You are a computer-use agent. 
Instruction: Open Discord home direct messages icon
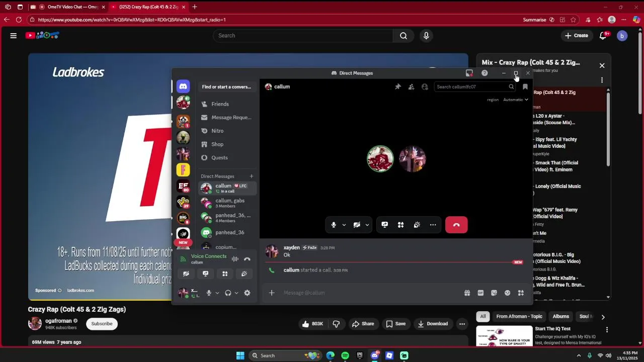183,86
